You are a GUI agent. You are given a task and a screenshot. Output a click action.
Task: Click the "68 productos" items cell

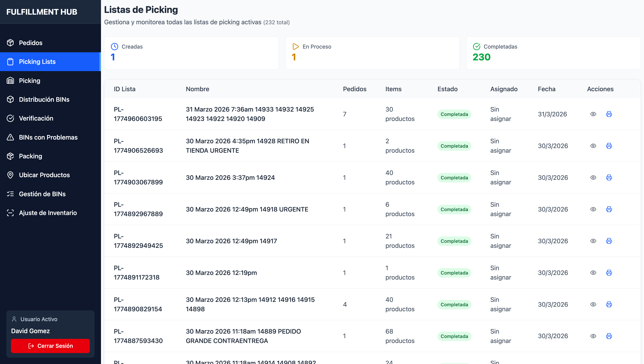[x=400, y=336]
